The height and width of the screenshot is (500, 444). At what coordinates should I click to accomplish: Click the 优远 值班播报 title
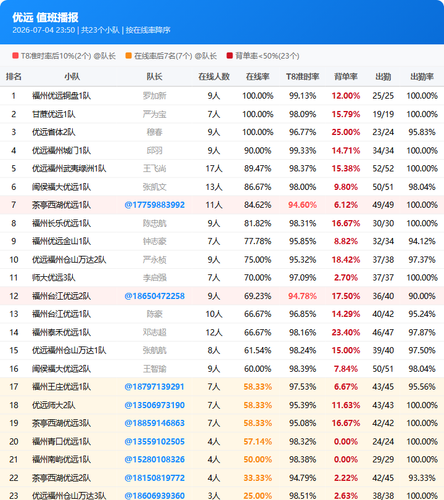[45, 17]
